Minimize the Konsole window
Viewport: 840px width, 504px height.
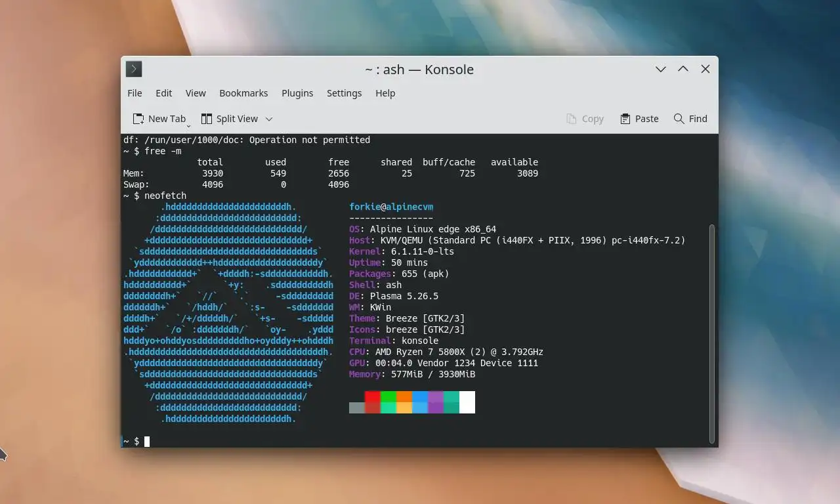(661, 69)
